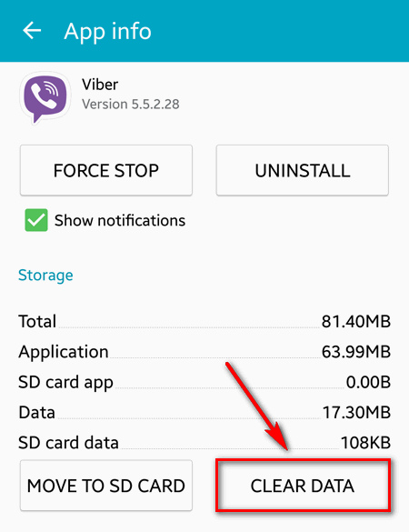Click the 81.40MB total value
Screen dimensions: 409x532
click(356, 321)
